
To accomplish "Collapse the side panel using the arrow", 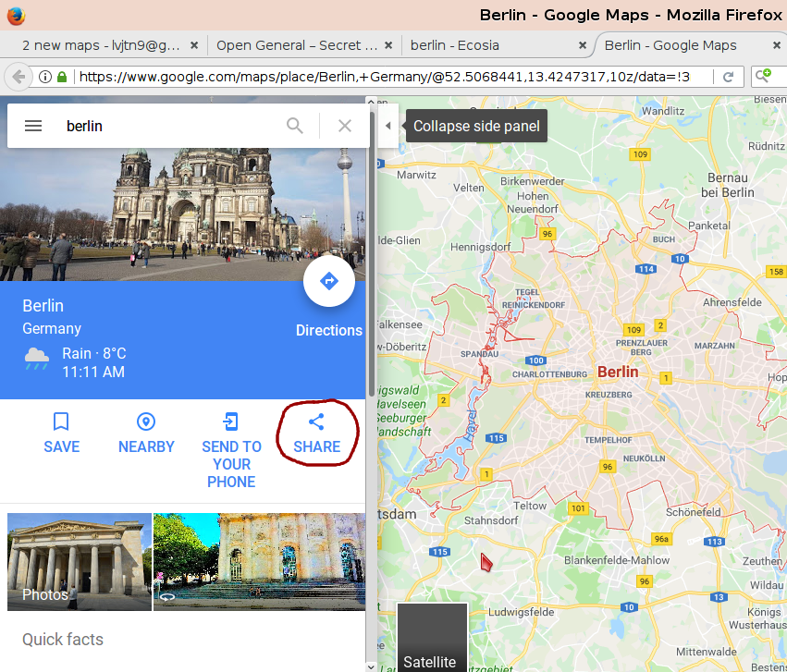I will click(388, 126).
